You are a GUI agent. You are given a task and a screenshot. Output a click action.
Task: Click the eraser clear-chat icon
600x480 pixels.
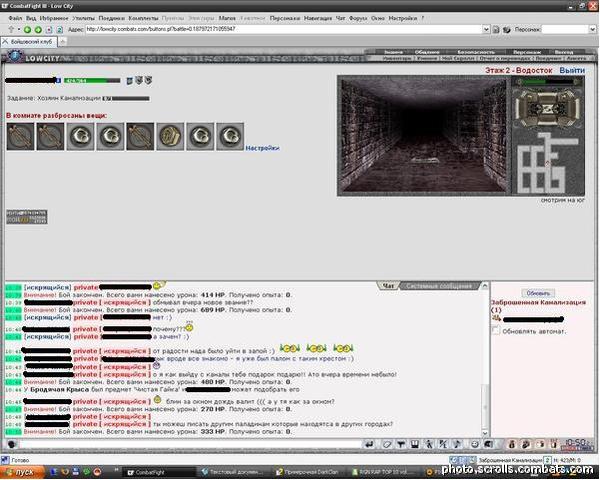pyautogui.click(x=387, y=444)
